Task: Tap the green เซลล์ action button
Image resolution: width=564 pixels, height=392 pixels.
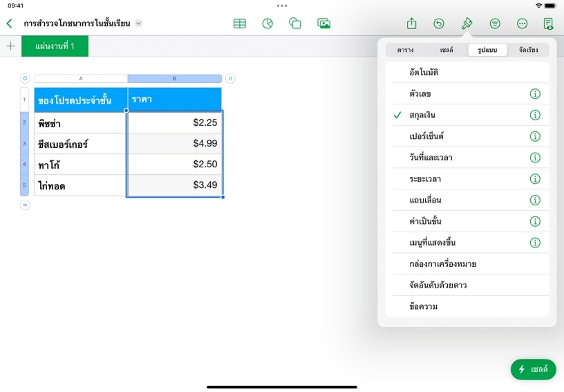Action: click(532, 369)
